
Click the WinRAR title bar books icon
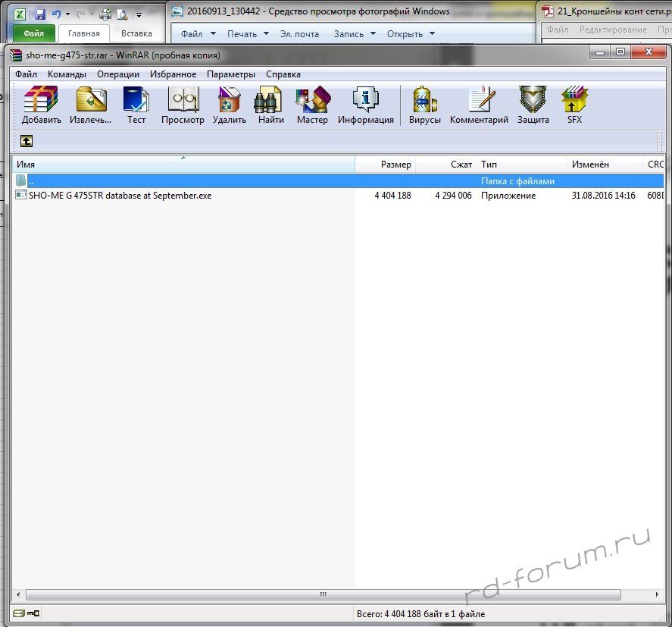[16, 55]
